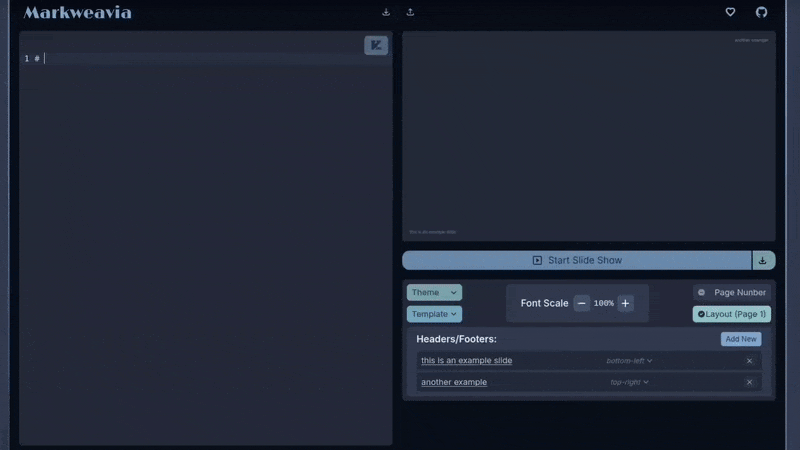The width and height of the screenshot is (800, 450).
Task: Click the collapse editor icon button
Action: (x=376, y=45)
